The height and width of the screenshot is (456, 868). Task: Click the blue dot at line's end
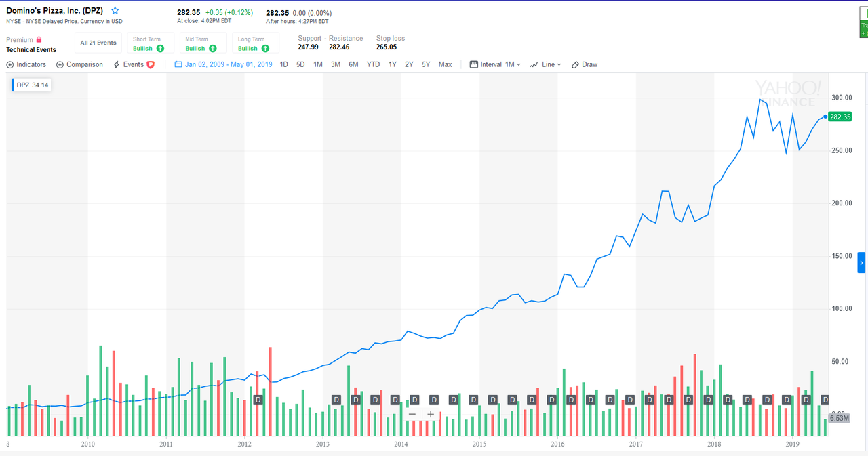(x=825, y=117)
